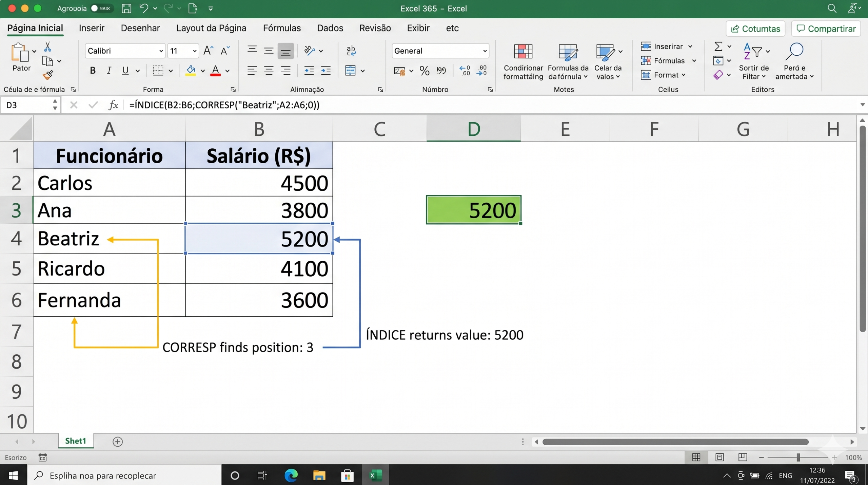This screenshot has width=868, height=485.
Task: Click the Compartirar button
Action: pyautogui.click(x=826, y=29)
